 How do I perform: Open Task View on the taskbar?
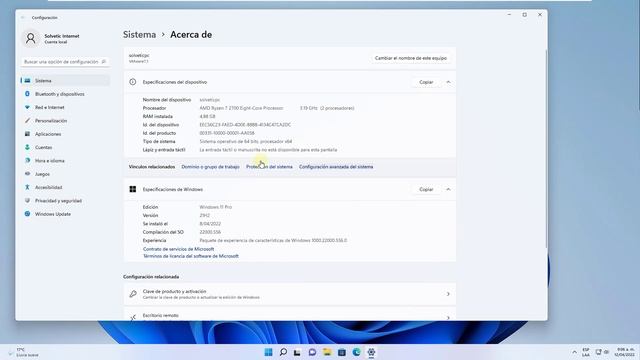297,352
